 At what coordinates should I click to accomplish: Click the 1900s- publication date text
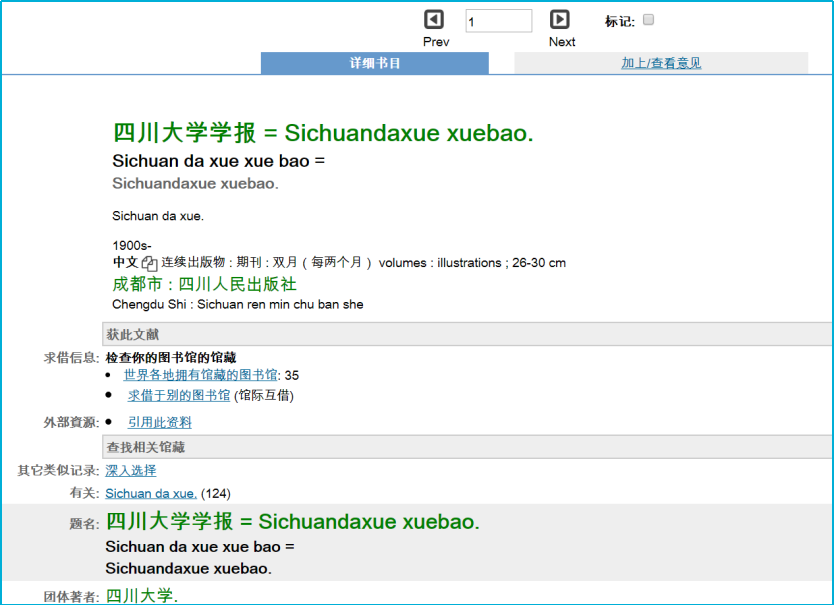tap(132, 245)
